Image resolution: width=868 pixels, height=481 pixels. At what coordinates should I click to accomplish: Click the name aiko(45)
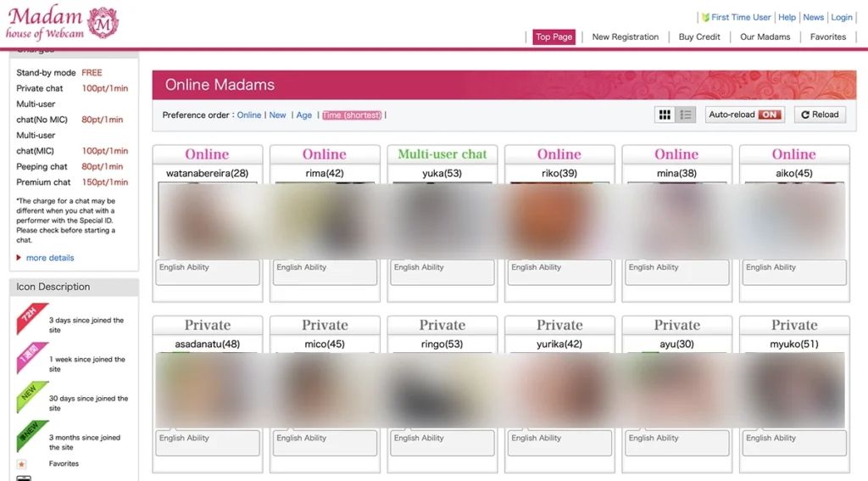pyautogui.click(x=794, y=173)
